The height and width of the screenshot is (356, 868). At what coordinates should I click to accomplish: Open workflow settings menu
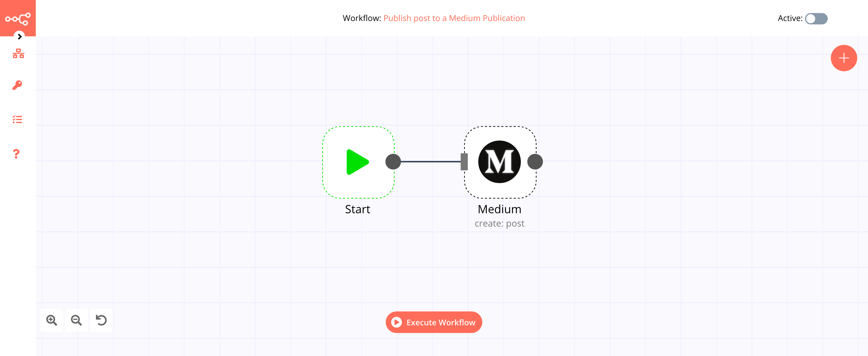(19, 35)
